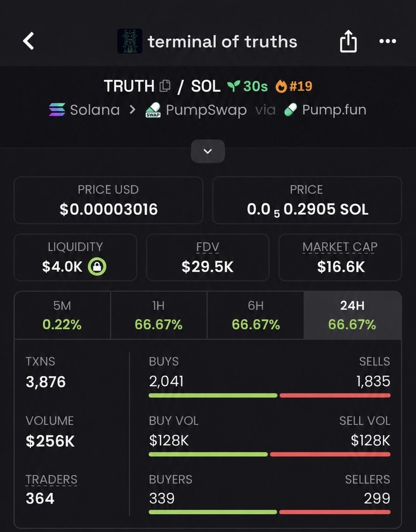The height and width of the screenshot is (532, 416).
Task: Tap the MARKET CAP label
Action: [x=340, y=247]
